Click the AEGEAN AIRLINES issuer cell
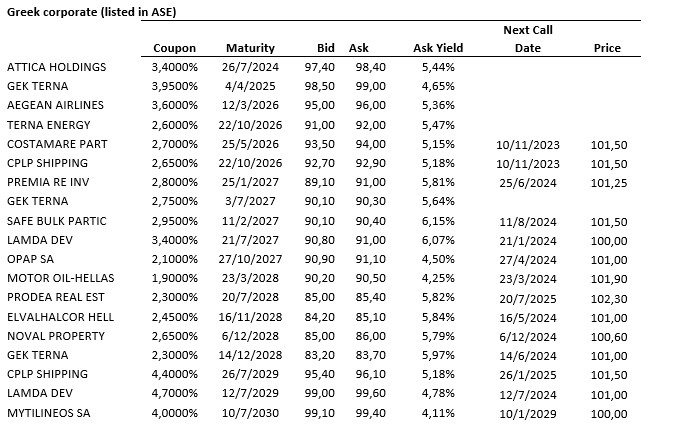The width and height of the screenshot is (677, 433). pyautogui.click(x=55, y=105)
